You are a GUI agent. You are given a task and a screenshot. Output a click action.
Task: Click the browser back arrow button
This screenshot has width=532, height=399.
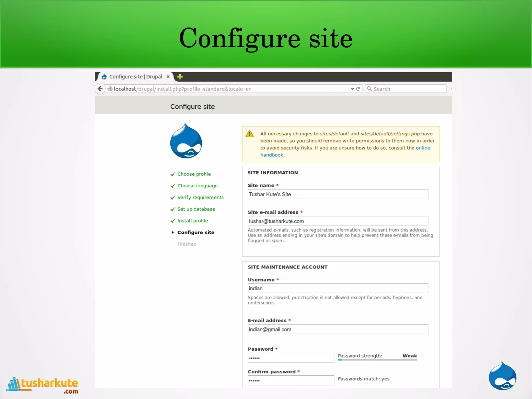coord(100,89)
